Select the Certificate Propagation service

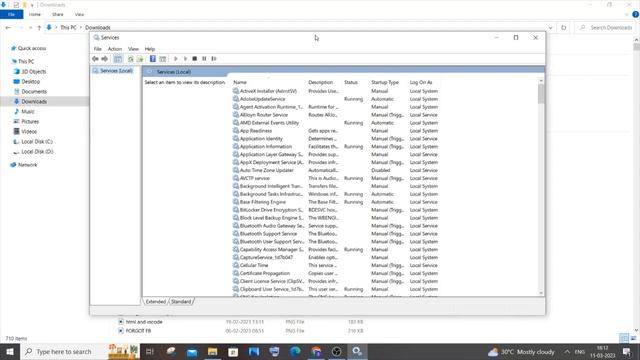click(336, 273)
